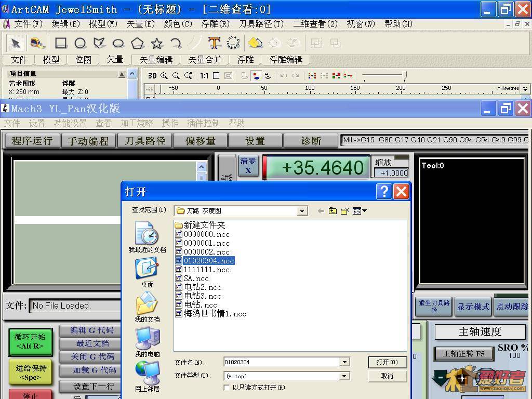Adjust the ArtCAM 2D view slider
This screenshot has height=399, width=532.
coord(404,76)
